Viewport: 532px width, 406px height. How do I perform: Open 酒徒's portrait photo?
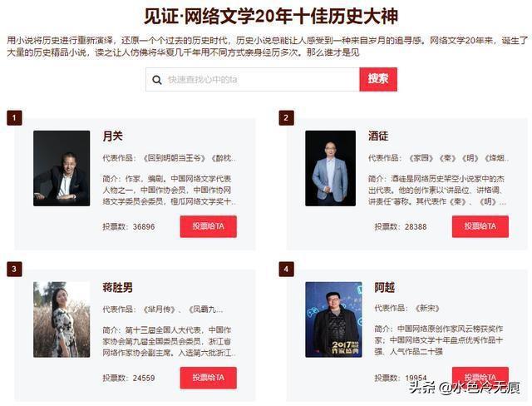[x=331, y=168]
